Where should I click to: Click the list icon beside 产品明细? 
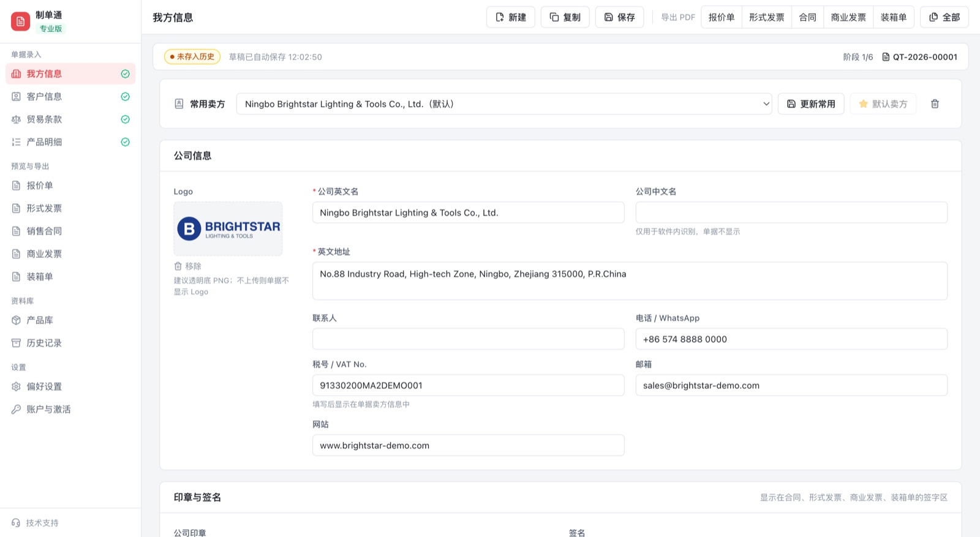point(16,142)
